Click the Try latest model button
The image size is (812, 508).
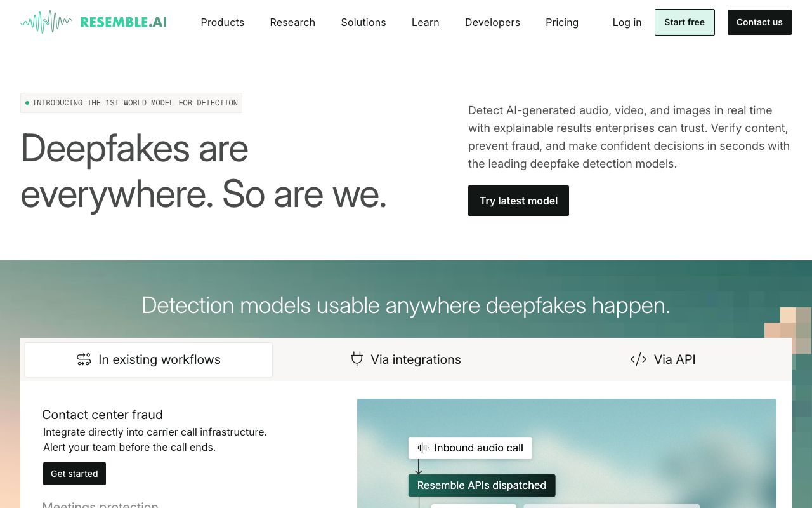click(518, 201)
